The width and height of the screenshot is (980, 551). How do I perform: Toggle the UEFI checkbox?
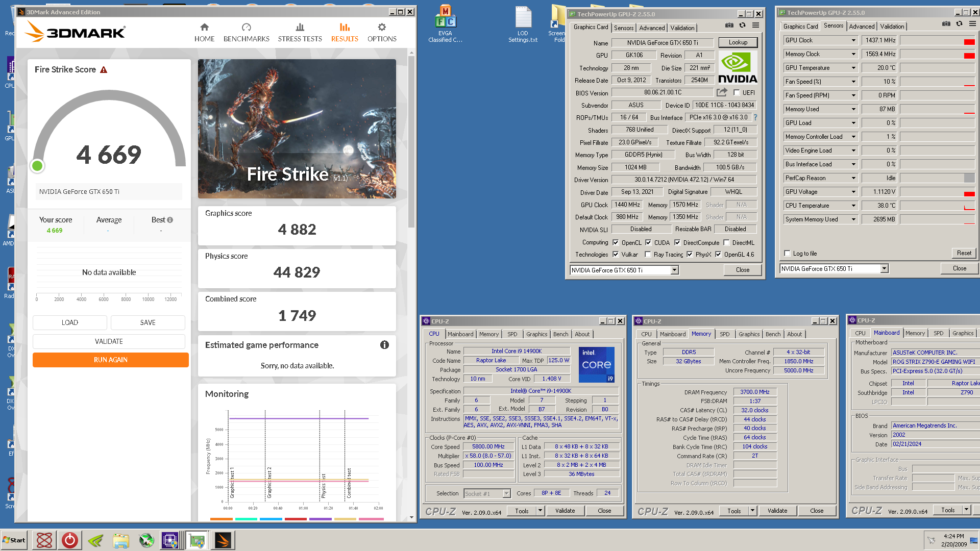tap(737, 92)
